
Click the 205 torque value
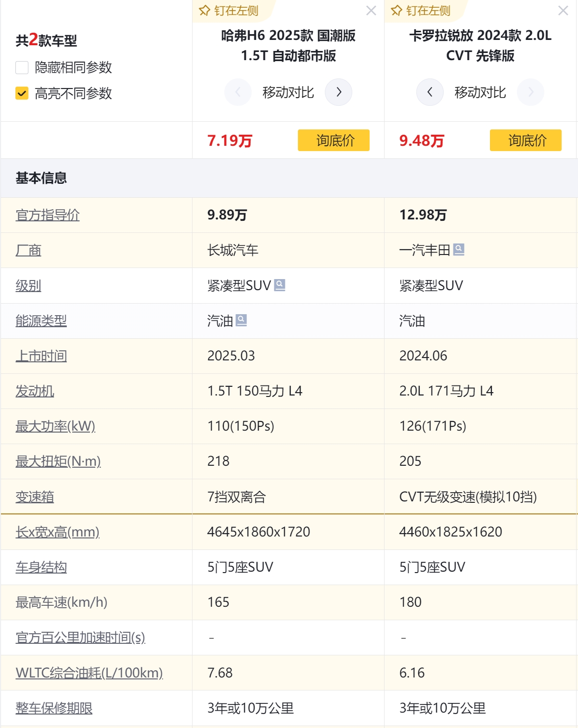tap(410, 461)
